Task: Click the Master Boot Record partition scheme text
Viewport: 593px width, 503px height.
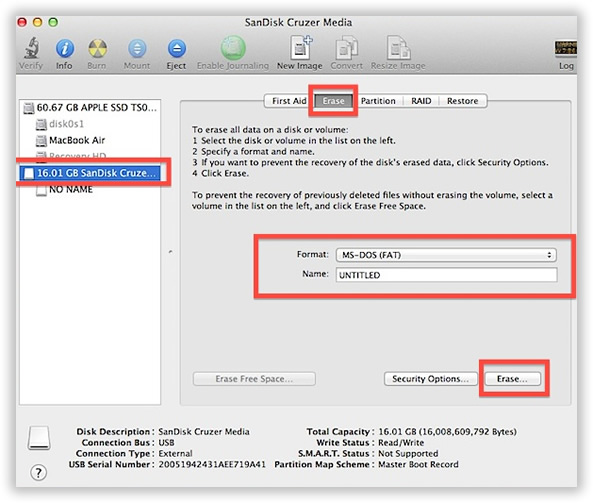Action: click(x=418, y=464)
